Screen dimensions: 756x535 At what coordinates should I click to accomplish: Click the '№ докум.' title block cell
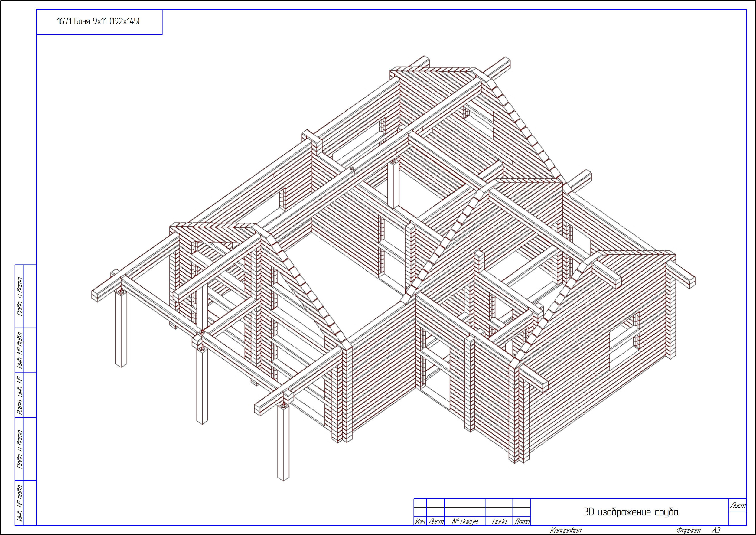pyautogui.click(x=465, y=522)
